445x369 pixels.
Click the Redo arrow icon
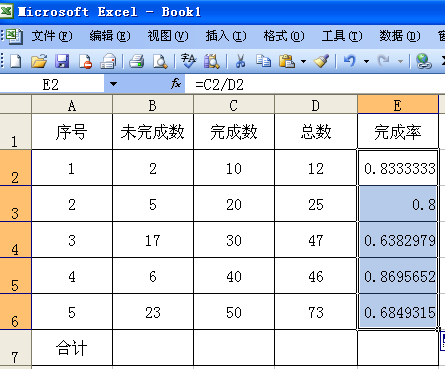383,61
